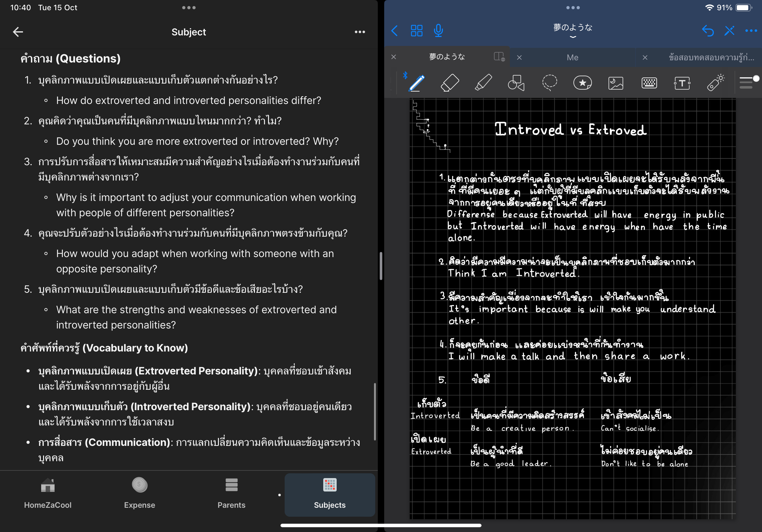Viewport: 762px width, 532px height.
Task: Open the Elements star sticker tool
Action: [582, 83]
